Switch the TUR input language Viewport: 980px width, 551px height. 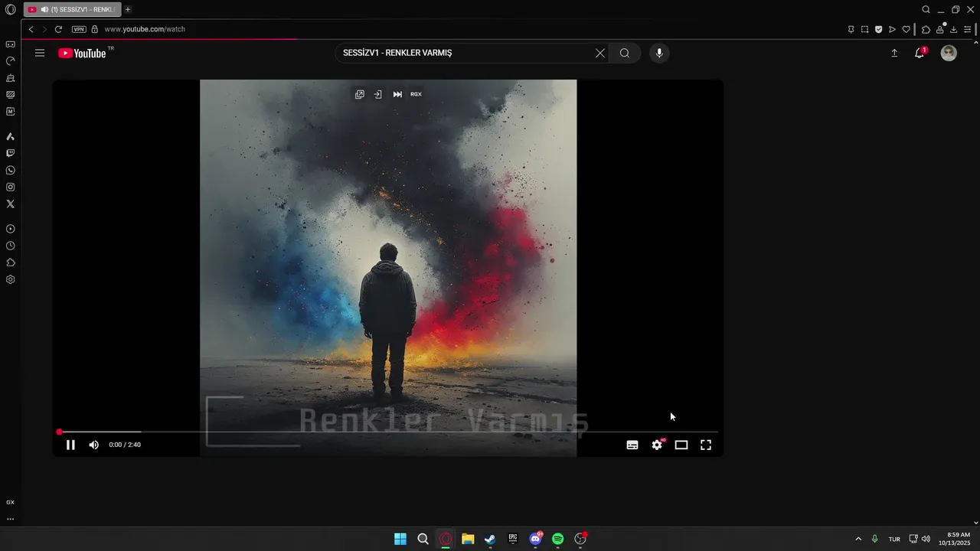point(894,539)
